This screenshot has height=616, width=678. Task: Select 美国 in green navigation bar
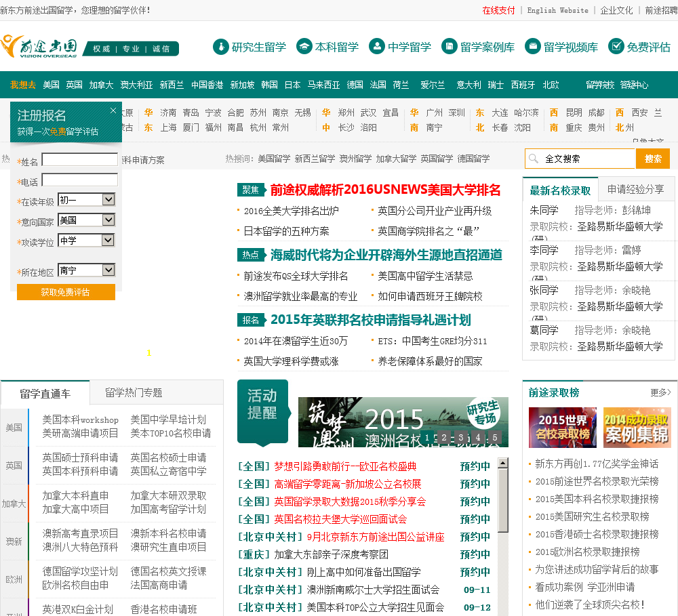[51, 85]
